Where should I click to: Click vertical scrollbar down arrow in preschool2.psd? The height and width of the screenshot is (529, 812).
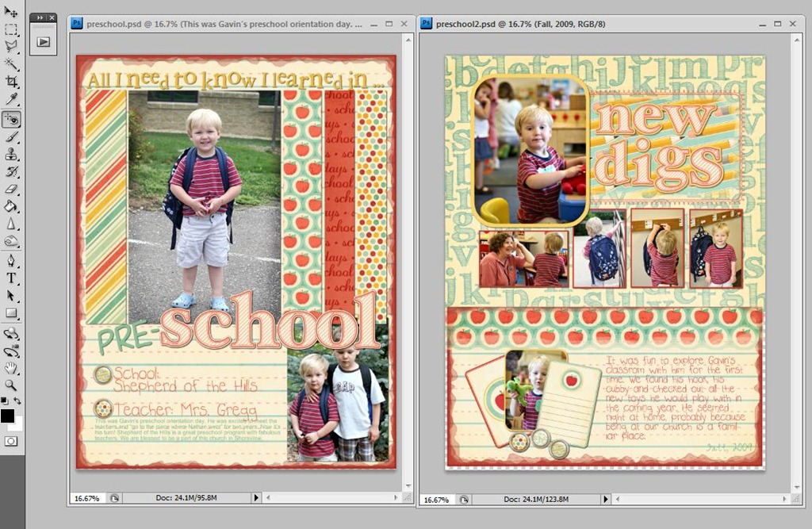click(x=796, y=488)
